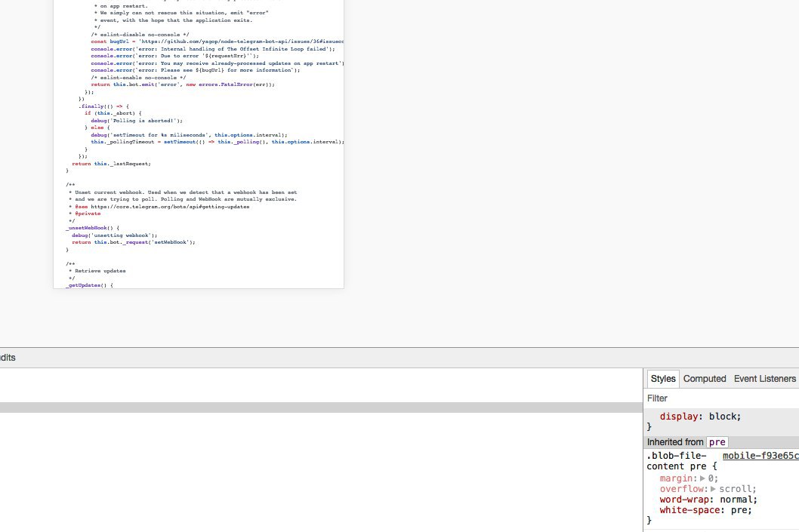This screenshot has height=532, width=799.
Task: Click the 'const bugUrl' code line
Action: (x=217, y=42)
